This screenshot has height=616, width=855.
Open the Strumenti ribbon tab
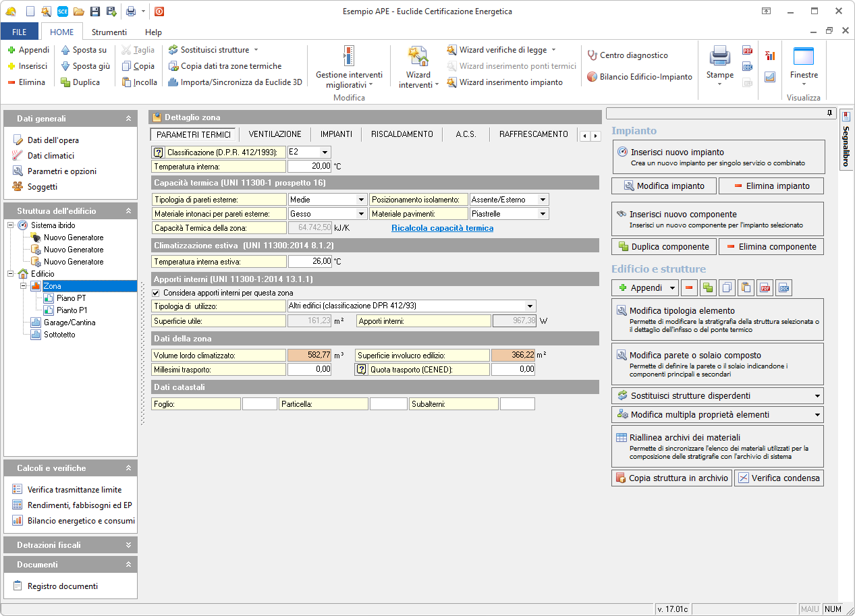pyautogui.click(x=109, y=32)
